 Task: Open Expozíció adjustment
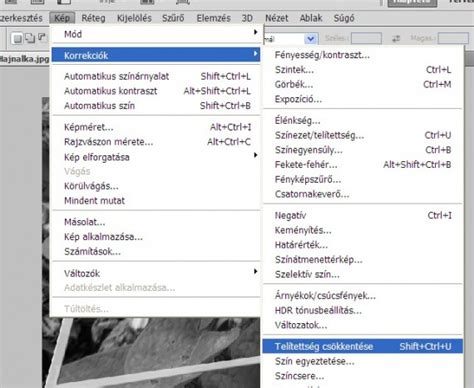pos(363,99)
